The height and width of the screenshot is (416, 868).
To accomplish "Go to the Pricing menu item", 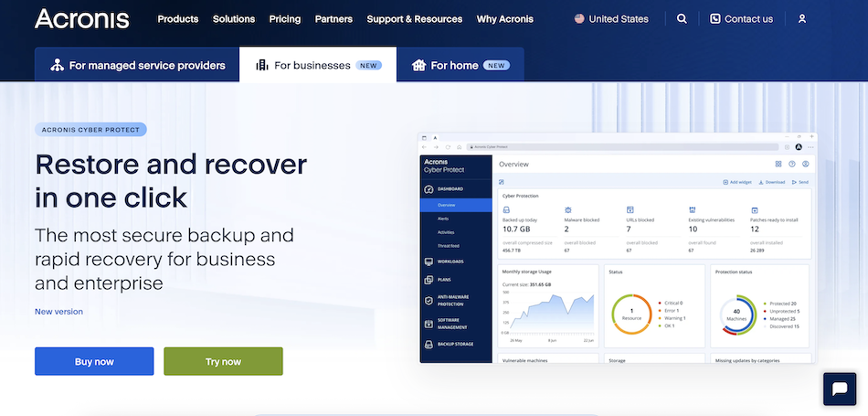I will (x=284, y=19).
